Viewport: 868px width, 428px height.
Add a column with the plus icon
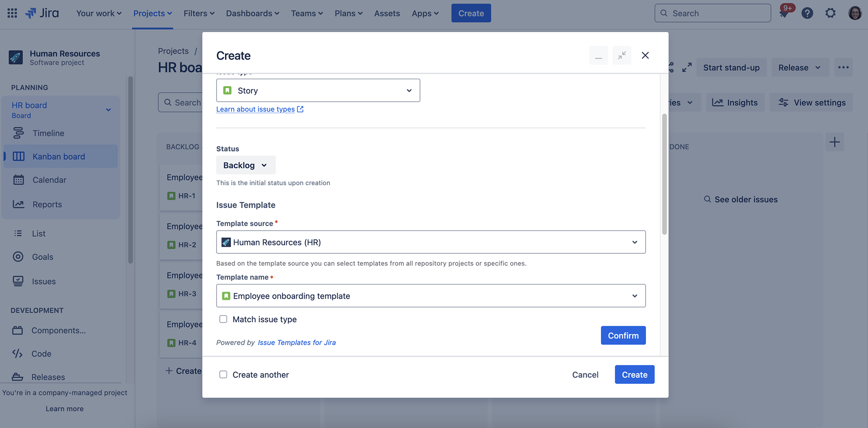pyautogui.click(x=835, y=142)
